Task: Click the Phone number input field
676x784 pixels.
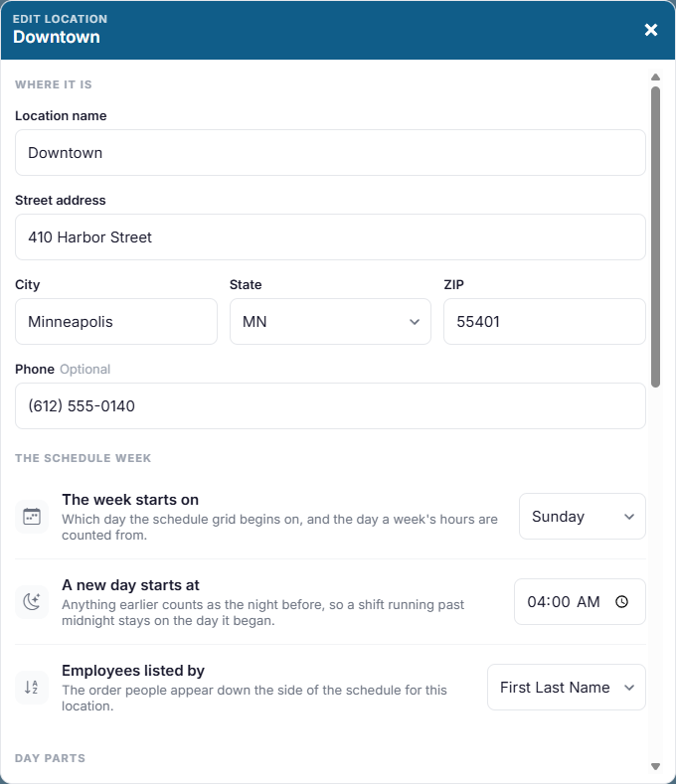Action: [x=330, y=406]
